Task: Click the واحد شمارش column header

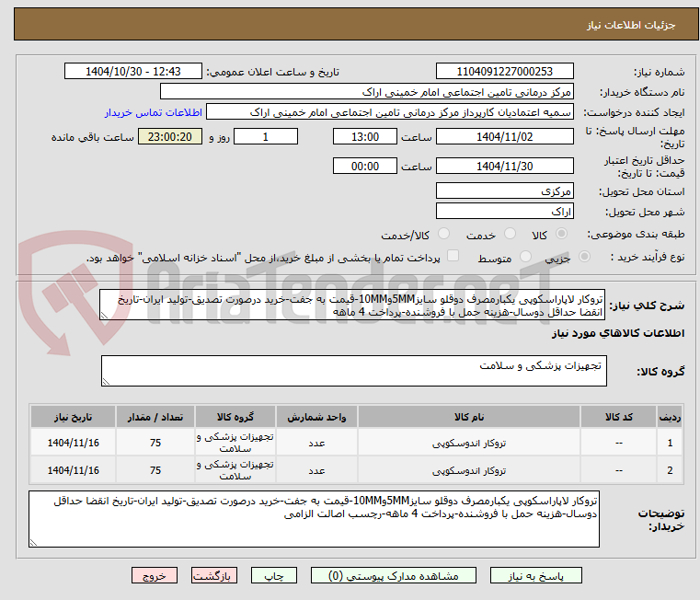Action: 316,417
